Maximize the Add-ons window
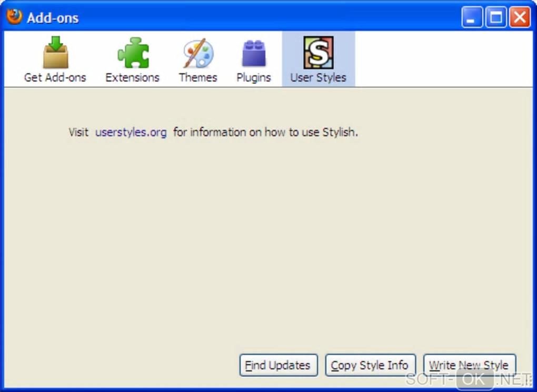 (x=496, y=17)
